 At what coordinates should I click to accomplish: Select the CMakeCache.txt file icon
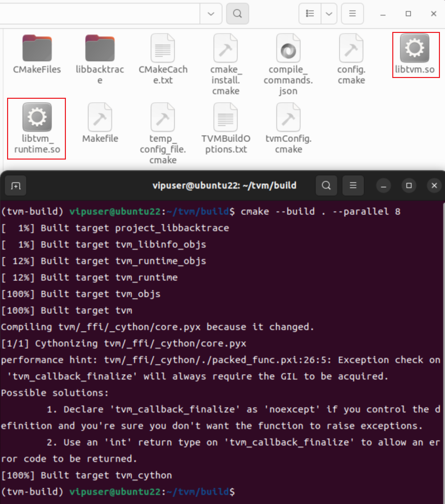pos(163,48)
